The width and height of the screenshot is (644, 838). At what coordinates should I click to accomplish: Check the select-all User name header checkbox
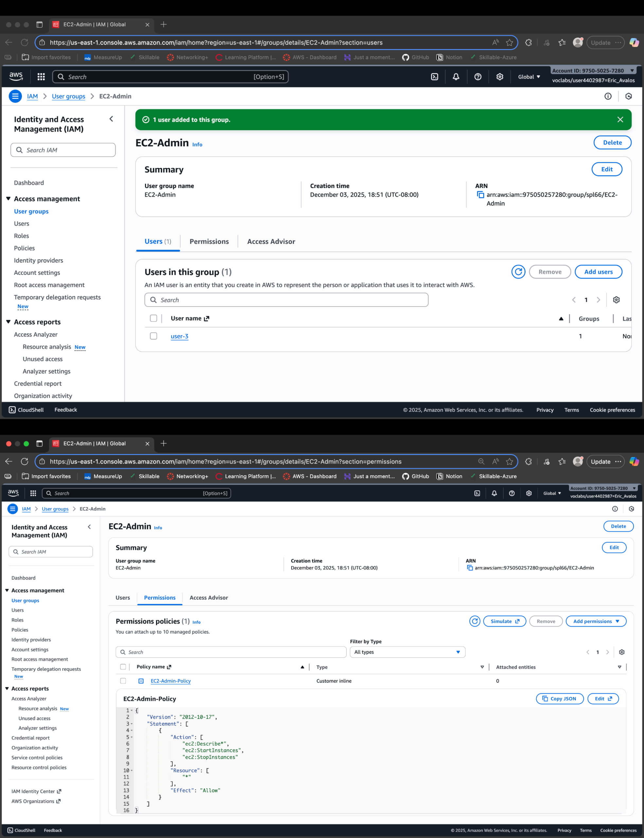pos(153,318)
